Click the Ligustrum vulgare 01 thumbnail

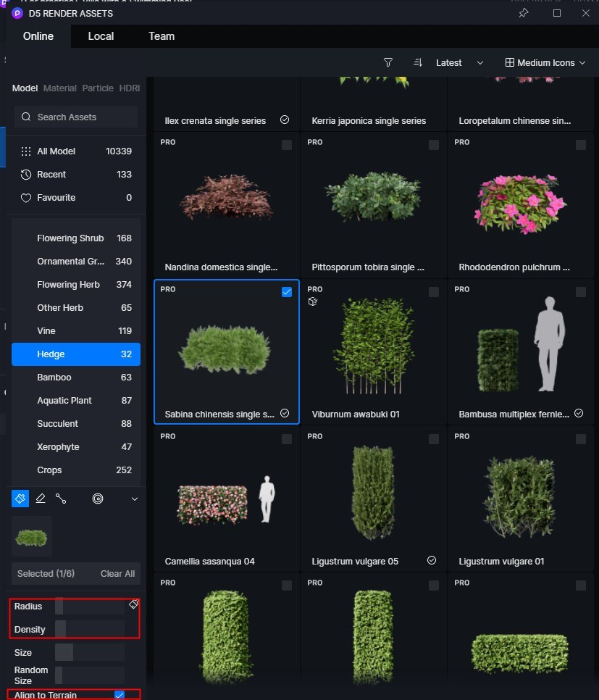click(x=520, y=496)
